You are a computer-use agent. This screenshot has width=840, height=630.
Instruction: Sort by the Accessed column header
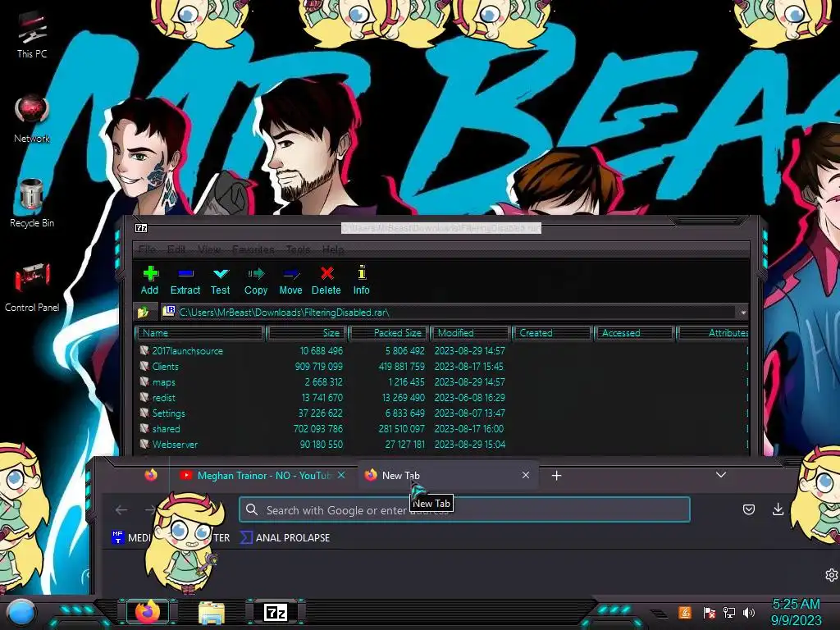[634, 333]
